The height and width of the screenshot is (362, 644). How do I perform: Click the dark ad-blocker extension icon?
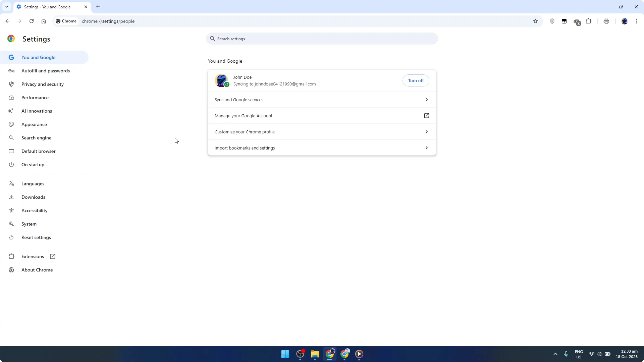click(x=564, y=21)
